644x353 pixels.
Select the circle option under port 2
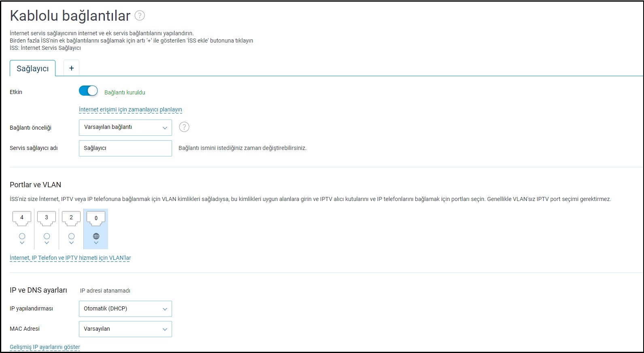tap(71, 236)
